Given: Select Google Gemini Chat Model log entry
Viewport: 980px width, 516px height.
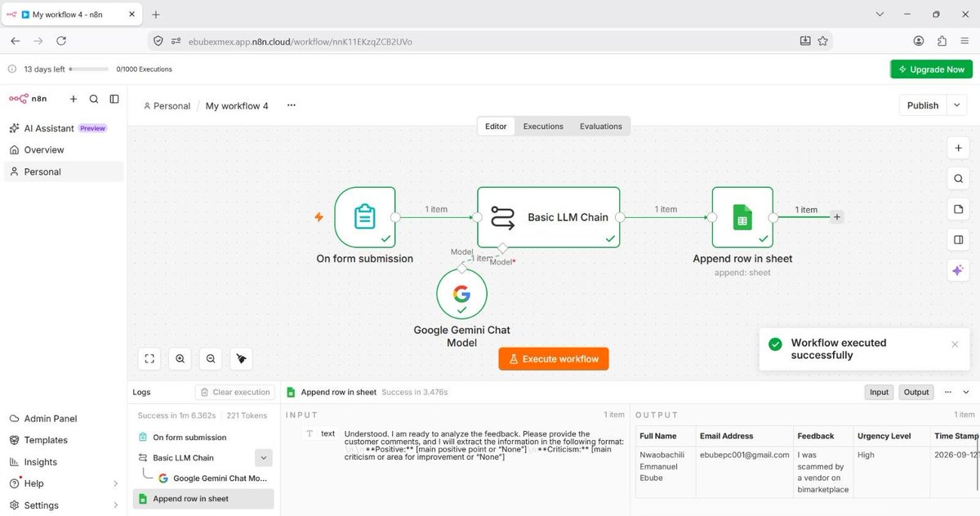Looking at the screenshot, I should point(212,478).
